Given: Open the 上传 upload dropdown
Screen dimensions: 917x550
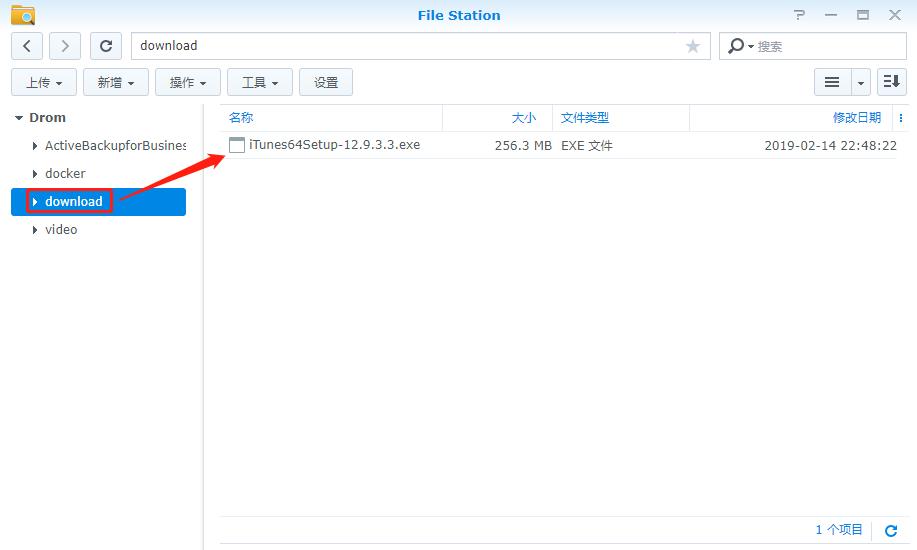Looking at the screenshot, I should click(x=44, y=82).
